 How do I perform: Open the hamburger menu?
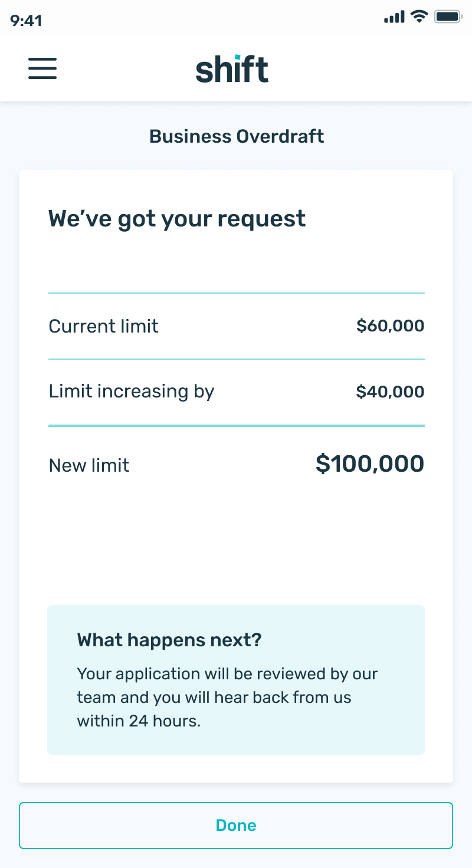42,68
